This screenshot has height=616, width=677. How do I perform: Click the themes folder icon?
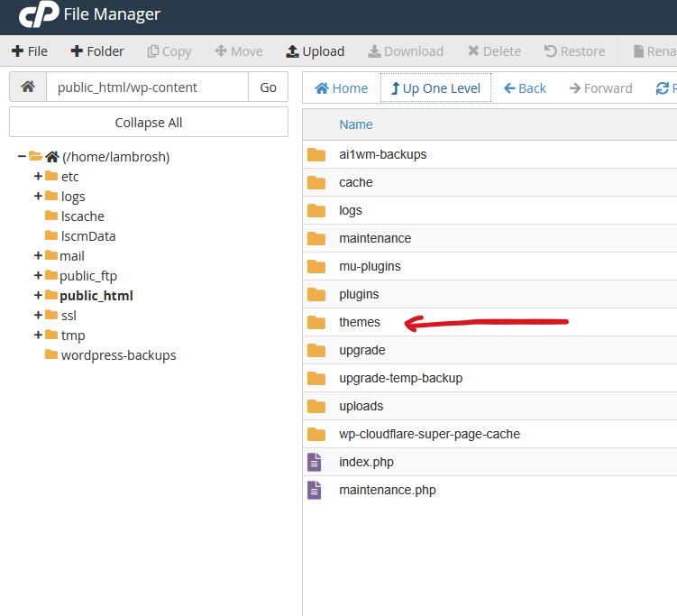pos(316,323)
